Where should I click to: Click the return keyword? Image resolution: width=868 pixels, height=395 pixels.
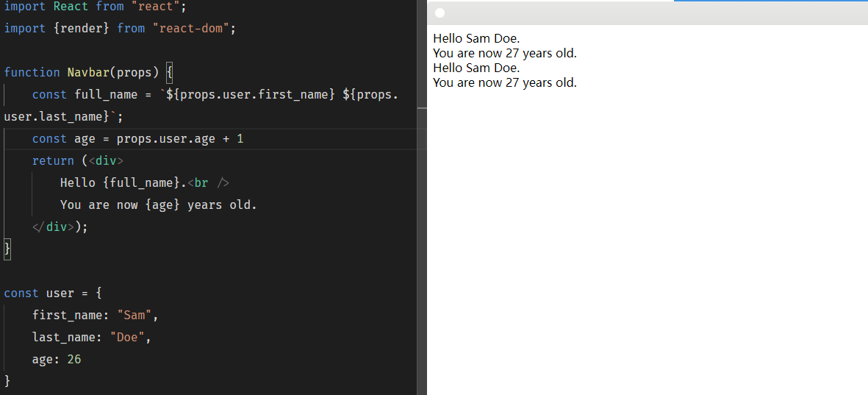coord(53,160)
